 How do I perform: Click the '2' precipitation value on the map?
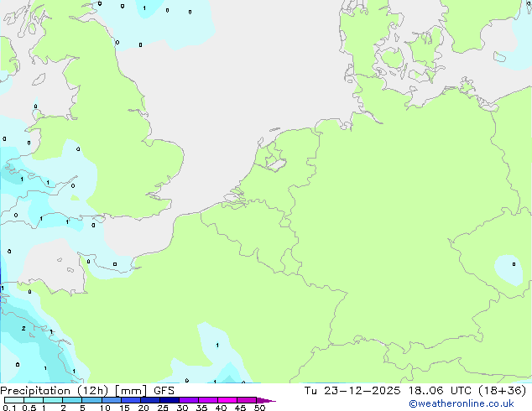[23, 328]
